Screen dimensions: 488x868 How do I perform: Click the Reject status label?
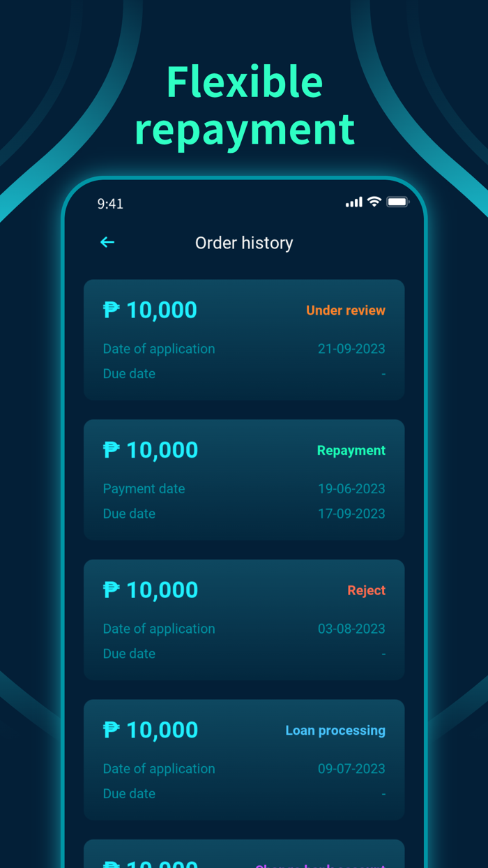[367, 590]
